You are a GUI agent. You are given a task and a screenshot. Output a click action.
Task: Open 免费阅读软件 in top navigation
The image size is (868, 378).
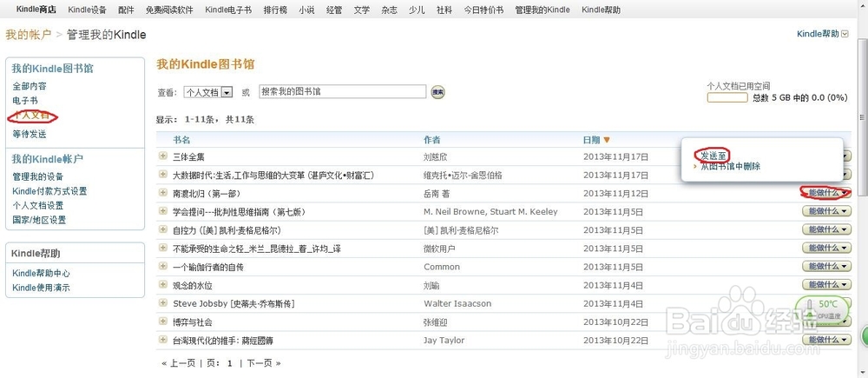point(169,10)
